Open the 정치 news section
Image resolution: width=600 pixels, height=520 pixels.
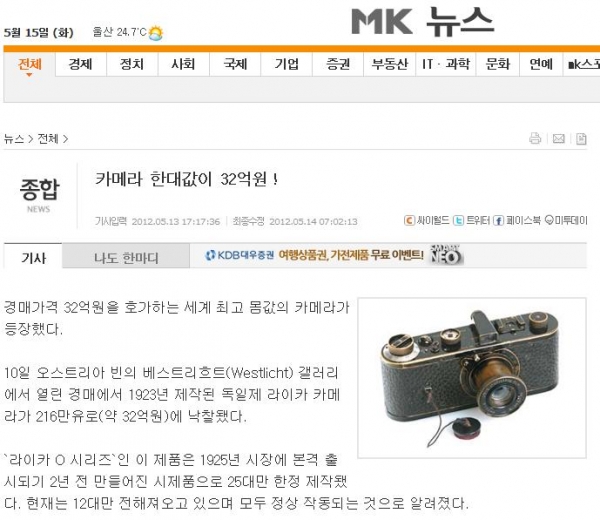click(132, 64)
